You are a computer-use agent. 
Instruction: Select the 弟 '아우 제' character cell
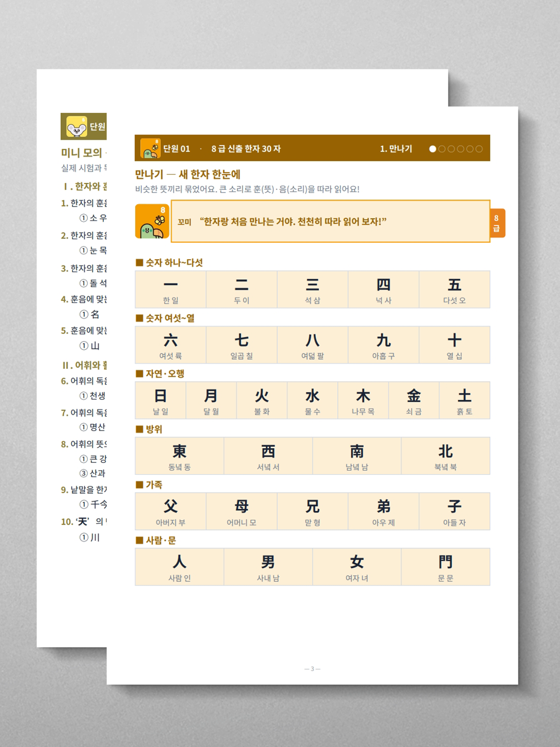click(x=383, y=512)
